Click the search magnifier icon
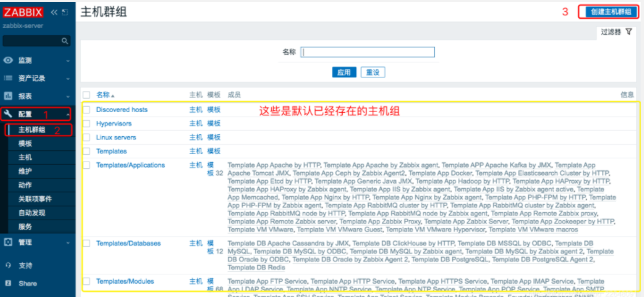The width and height of the screenshot is (644, 297). point(65,41)
